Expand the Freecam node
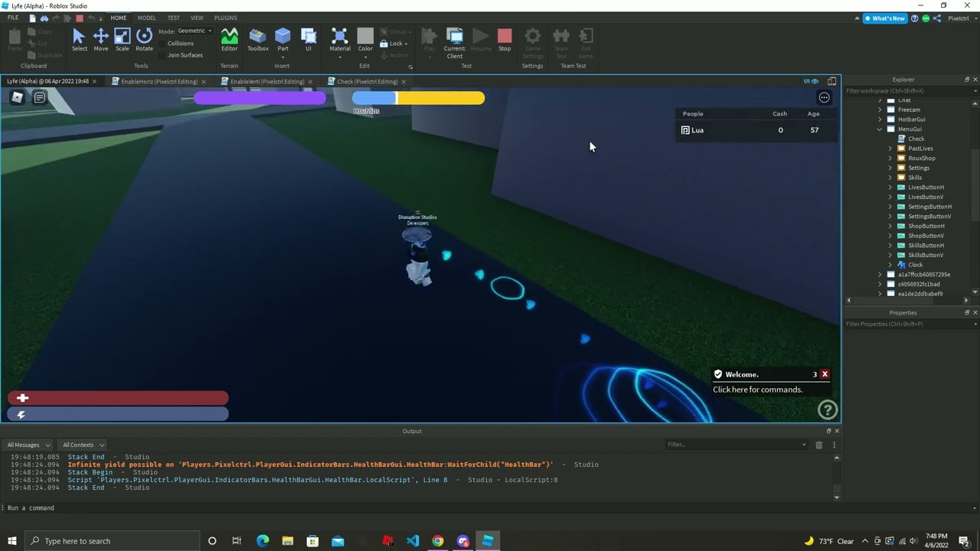Image resolution: width=980 pixels, height=551 pixels. click(880, 109)
